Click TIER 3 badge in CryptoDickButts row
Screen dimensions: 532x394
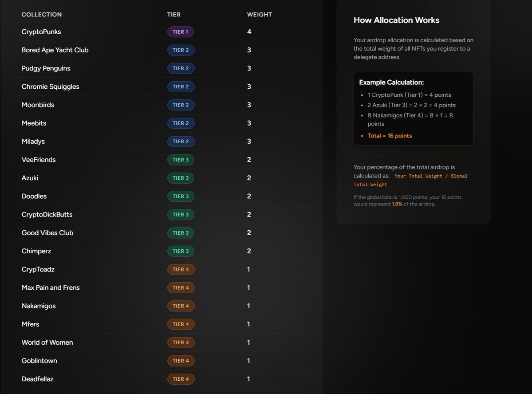(x=181, y=215)
